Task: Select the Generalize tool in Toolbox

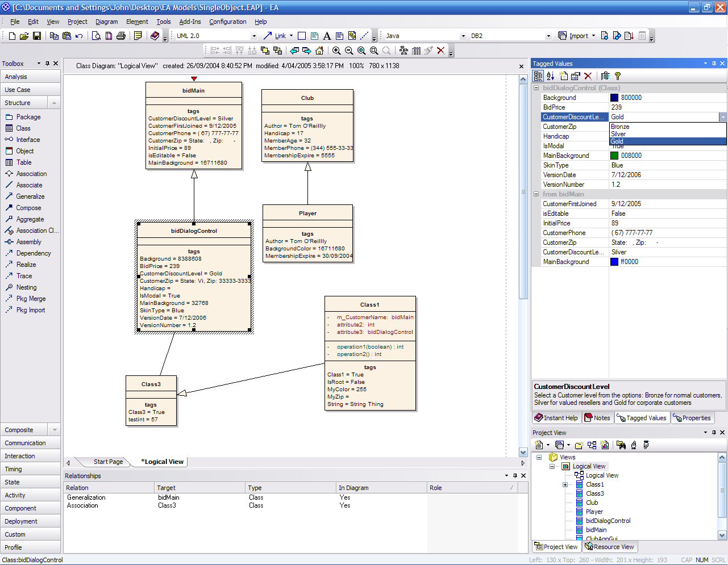Action: (x=30, y=196)
